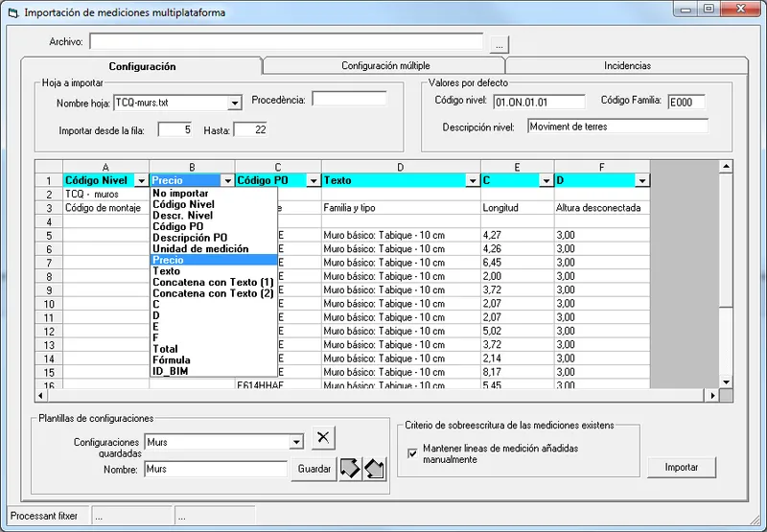Click the application icon in the title bar

tap(13, 12)
